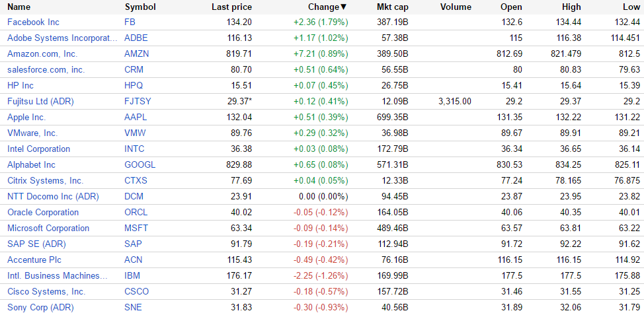The width and height of the screenshot is (644, 315).
Task: Open the Fujitsu Ltd (ADR) link
Action: (x=40, y=102)
